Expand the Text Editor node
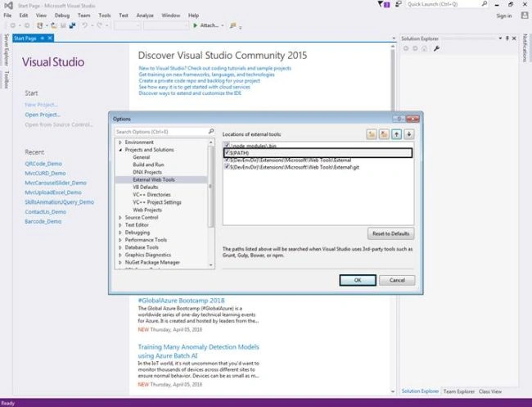 pos(120,224)
